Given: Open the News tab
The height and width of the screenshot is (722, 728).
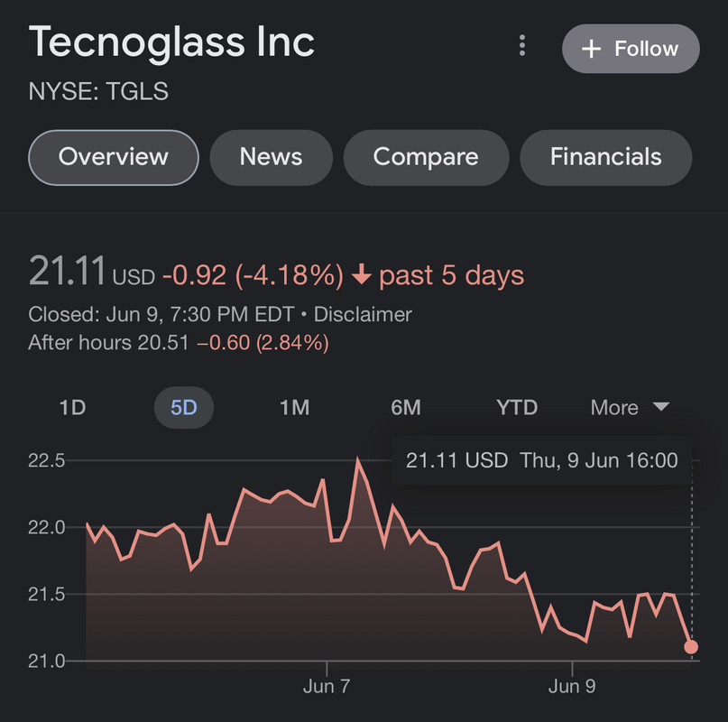Looking at the screenshot, I should [271, 157].
